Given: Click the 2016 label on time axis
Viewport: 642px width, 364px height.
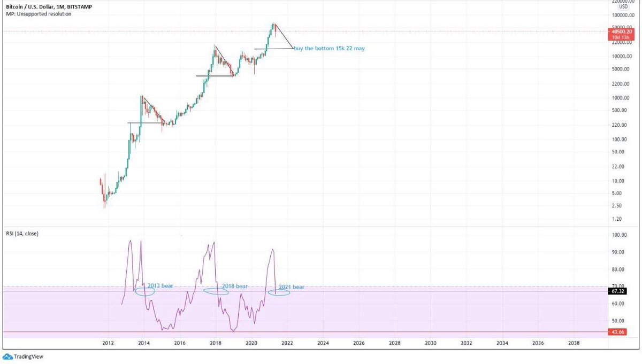Looking at the screenshot, I should (180, 343).
